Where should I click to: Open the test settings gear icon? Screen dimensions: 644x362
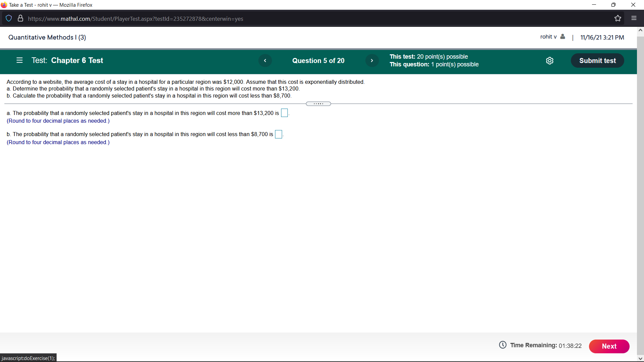[x=550, y=61]
